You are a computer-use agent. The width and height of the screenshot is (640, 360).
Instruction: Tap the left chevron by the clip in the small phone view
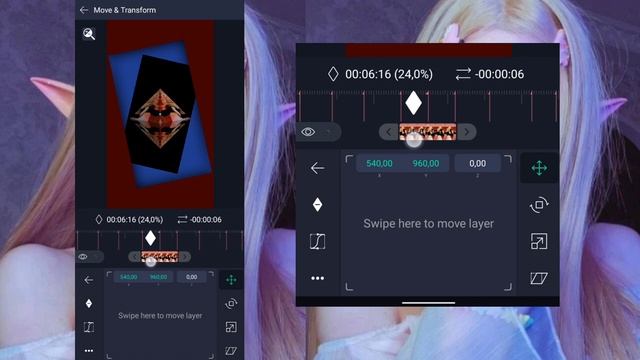coord(135,257)
